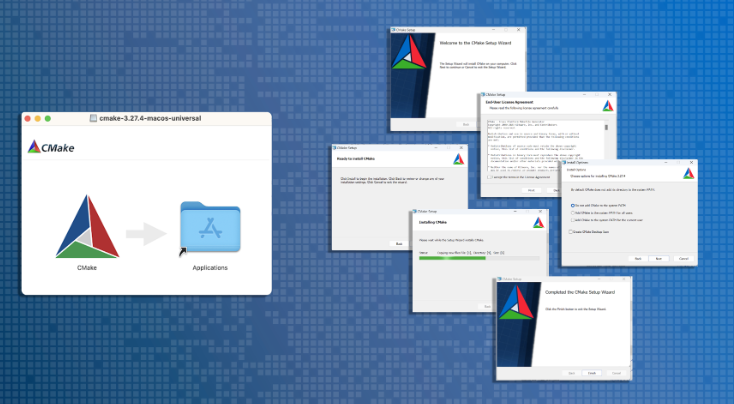
Task: Click the green installation progress bar
Action: point(452,258)
